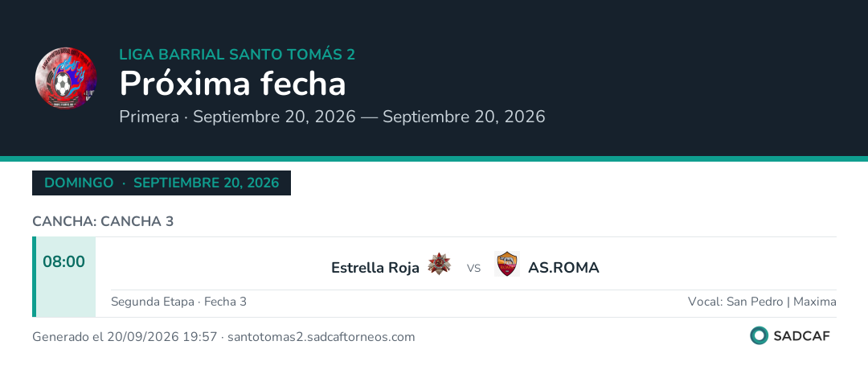Click the CANCHA: CANCHA 3 label
The image size is (868, 378).
tap(103, 222)
